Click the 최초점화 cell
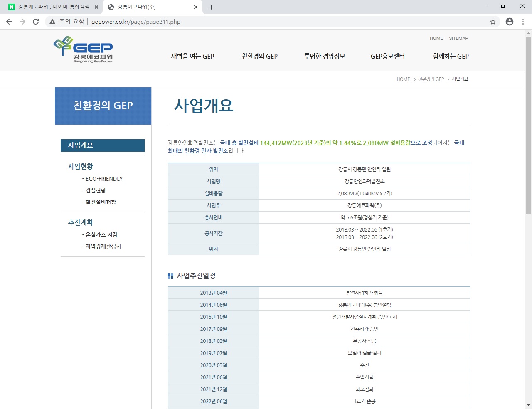The height and width of the screenshot is (409, 532). click(x=365, y=389)
